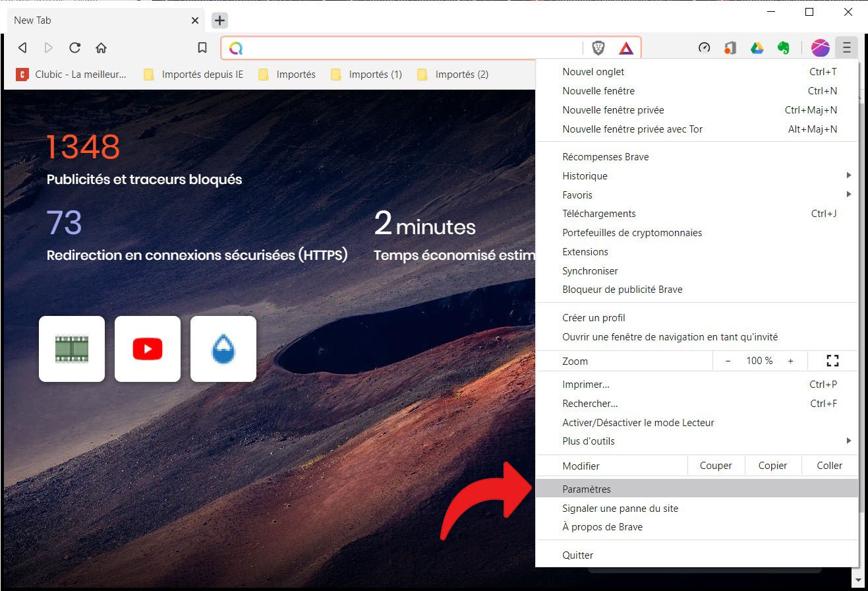The width and height of the screenshot is (868, 591).
Task: Increase zoom with the plus button
Action: pyautogui.click(x=791, y=361)
